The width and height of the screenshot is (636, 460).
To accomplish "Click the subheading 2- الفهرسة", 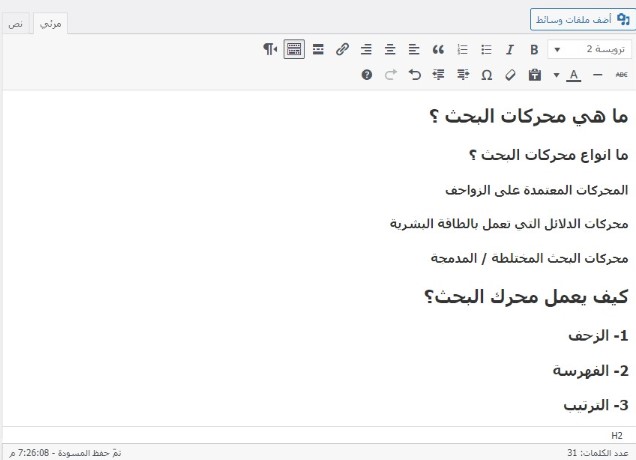I will coord(591,371).
